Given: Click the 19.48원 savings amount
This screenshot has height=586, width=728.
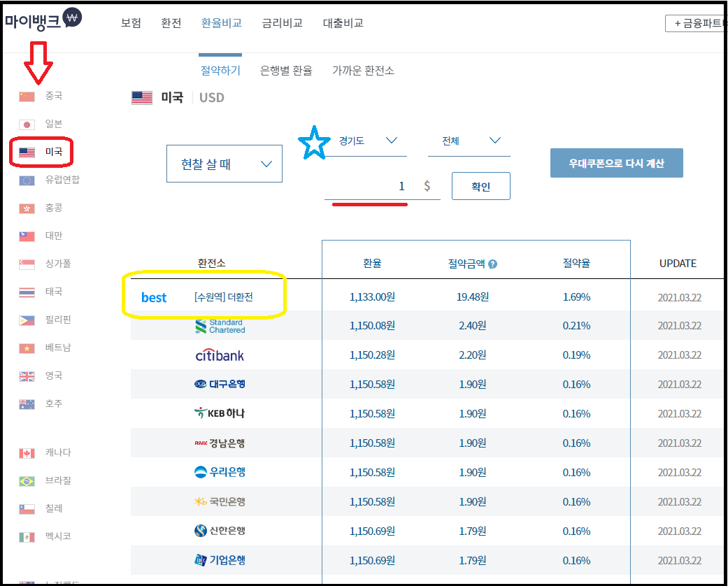Looking at the screenshot, I should (x=473, y=297).
